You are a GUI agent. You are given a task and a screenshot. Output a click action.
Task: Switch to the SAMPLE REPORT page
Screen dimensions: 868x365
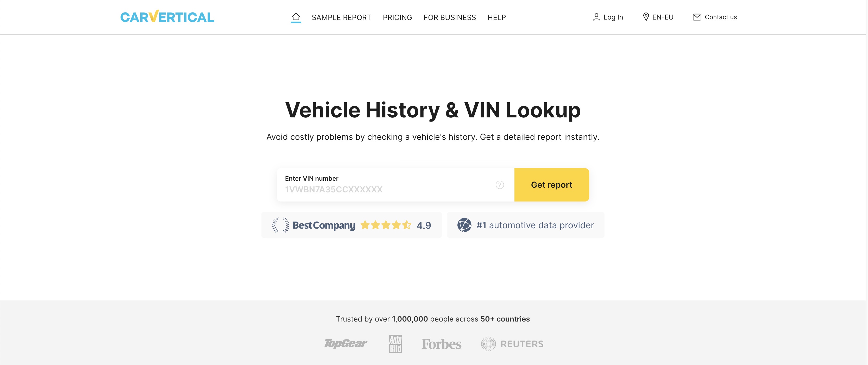point(341,17)
